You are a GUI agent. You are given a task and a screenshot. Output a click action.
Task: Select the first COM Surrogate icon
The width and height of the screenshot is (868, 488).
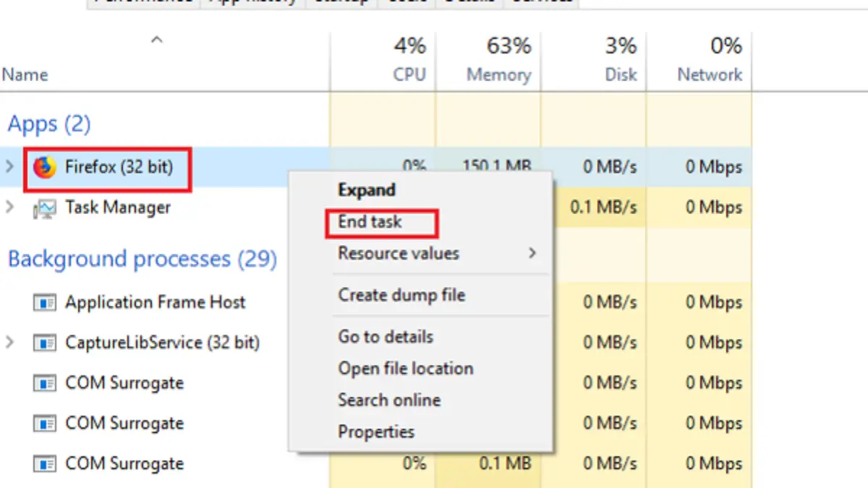click(x=45, y=383)
